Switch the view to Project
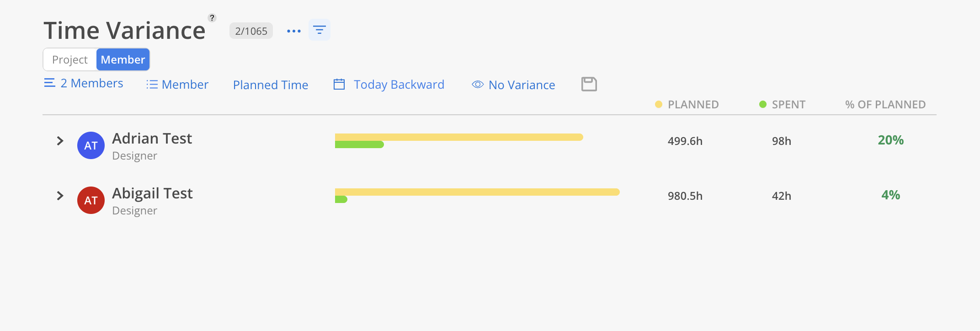980x331 pixels. 70,59
